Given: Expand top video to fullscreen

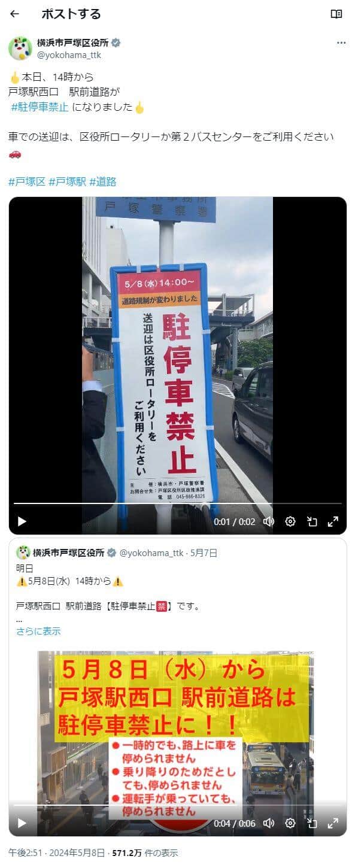Looking at the screenshot, I should click(333, 521).
